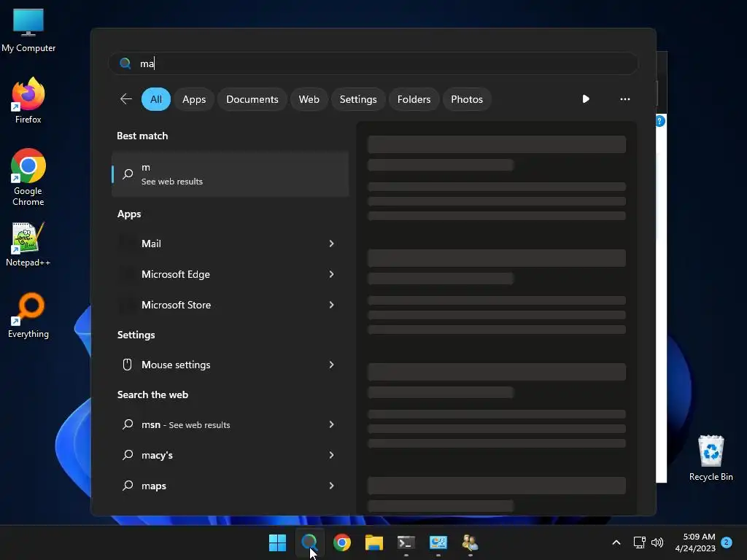The image size is (747, 560).
Task: Search the web for msn
Action: (230, 424)
